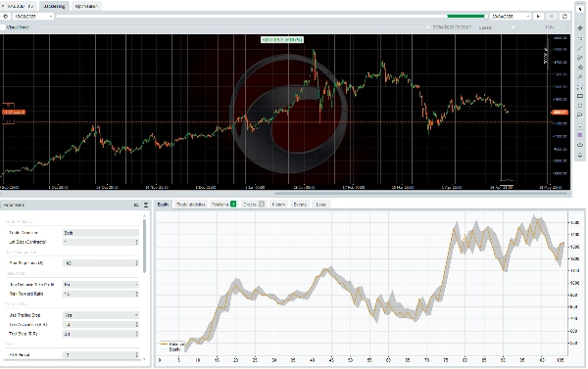
Task: Click the orange position label on chart left
Action: [14, 112]
